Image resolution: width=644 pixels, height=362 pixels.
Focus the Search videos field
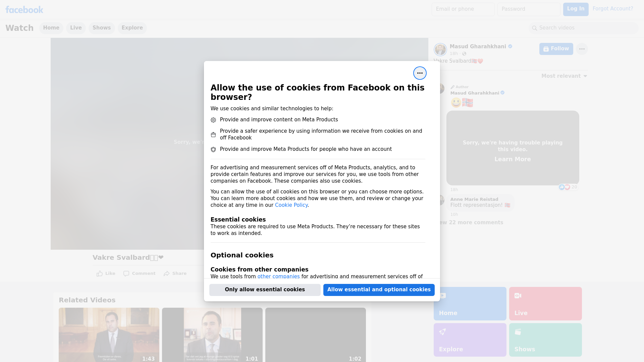[x=584, y=28]
